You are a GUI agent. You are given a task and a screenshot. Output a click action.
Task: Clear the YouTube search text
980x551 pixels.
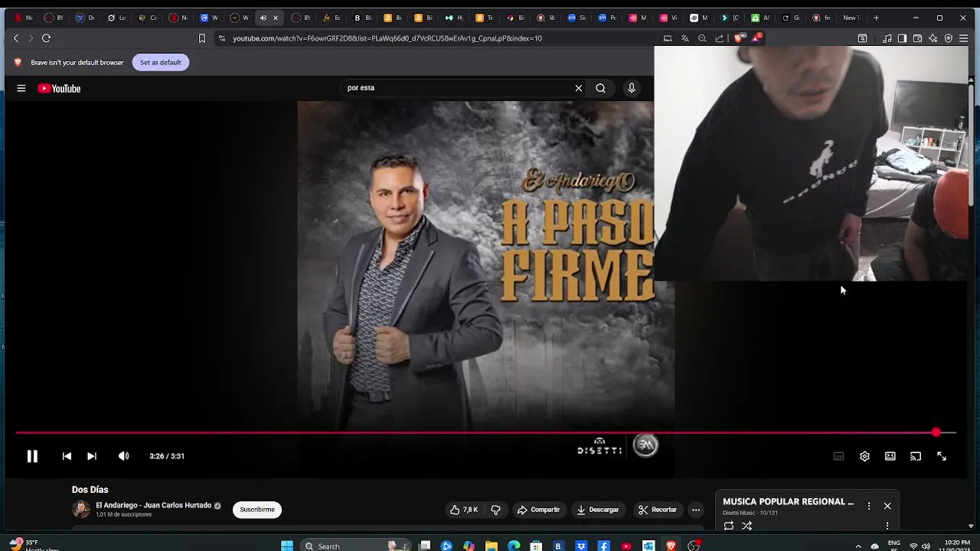pos(579,88)
